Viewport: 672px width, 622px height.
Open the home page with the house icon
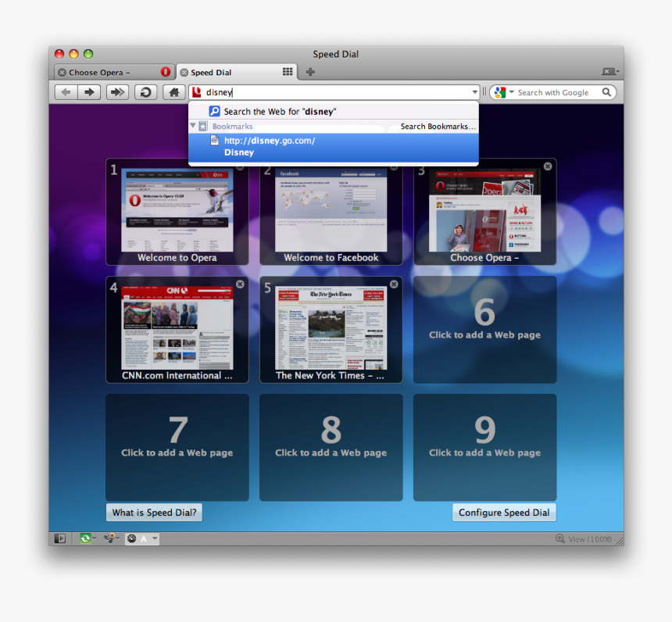174,92
